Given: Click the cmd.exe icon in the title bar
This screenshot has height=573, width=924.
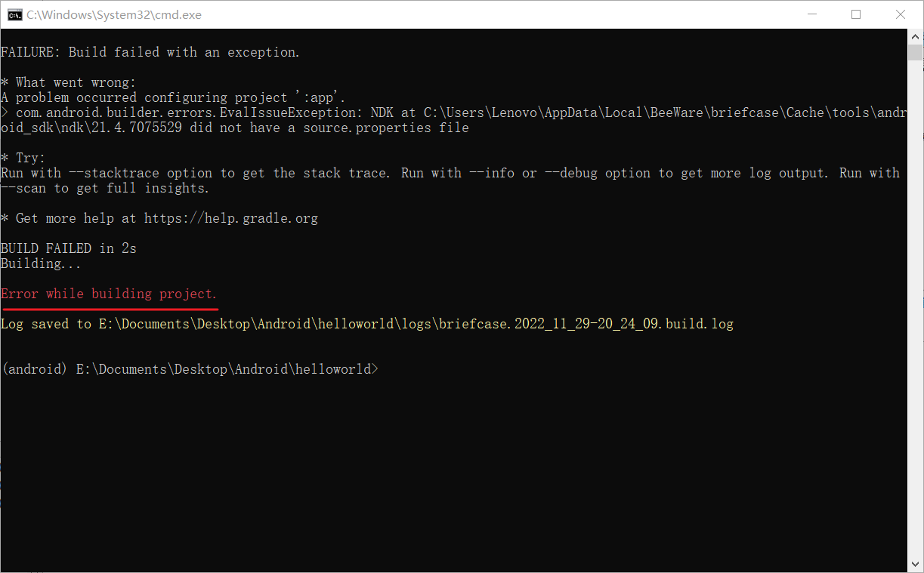Looking at the screenshot, I should click(x=14, y=14).
